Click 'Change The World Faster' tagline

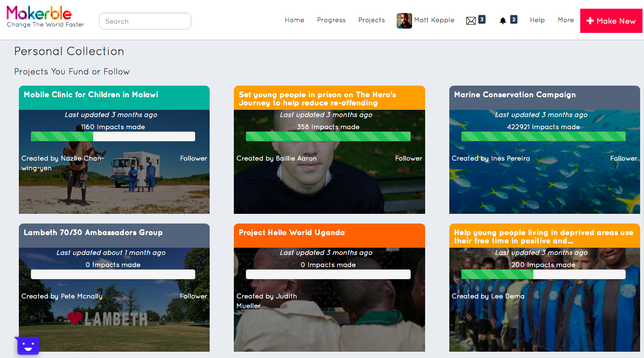click(x=45, y=25)
